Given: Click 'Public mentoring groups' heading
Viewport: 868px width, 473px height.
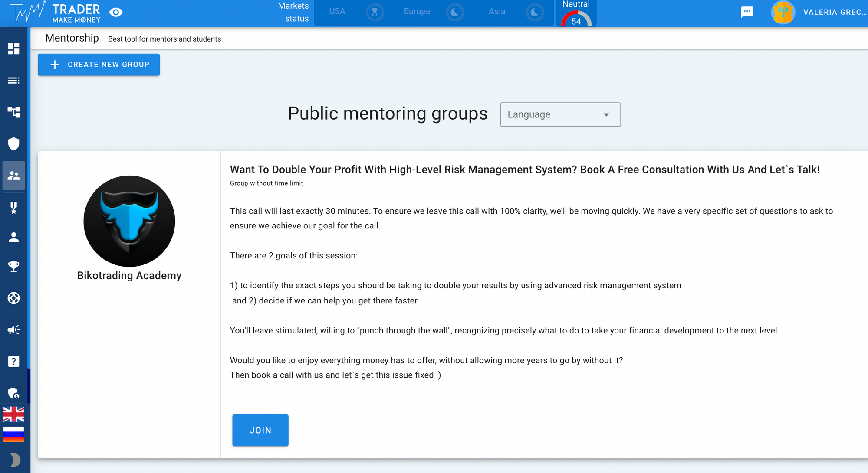Looking at the screenshot, I should pyautogui.click(x=388, y=114).
